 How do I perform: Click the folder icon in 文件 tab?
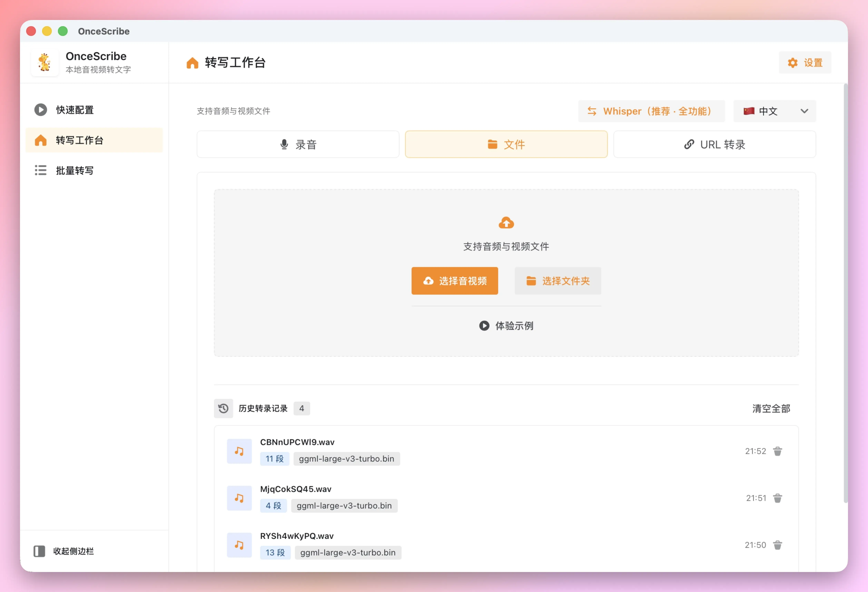pos(492,144)
